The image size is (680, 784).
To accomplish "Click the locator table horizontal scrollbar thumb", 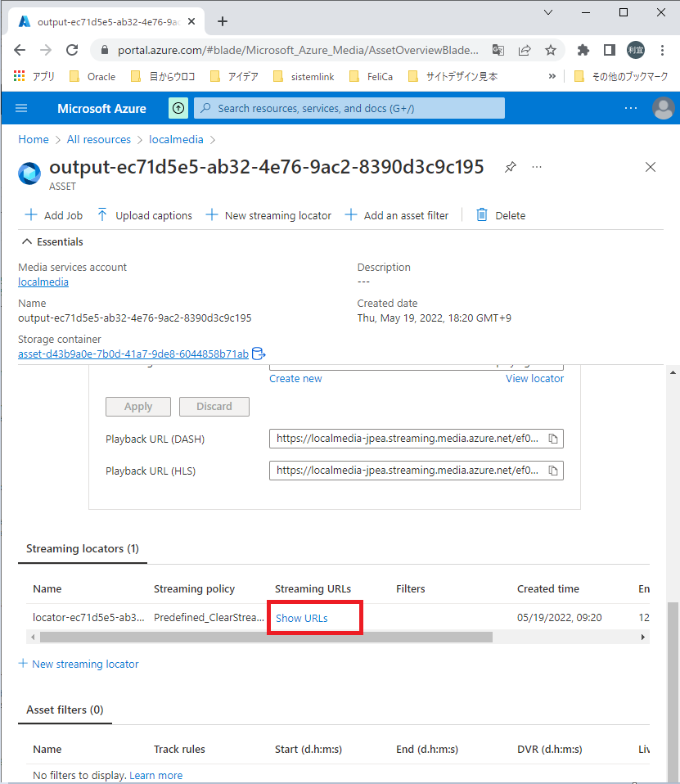I will (266, 637).
